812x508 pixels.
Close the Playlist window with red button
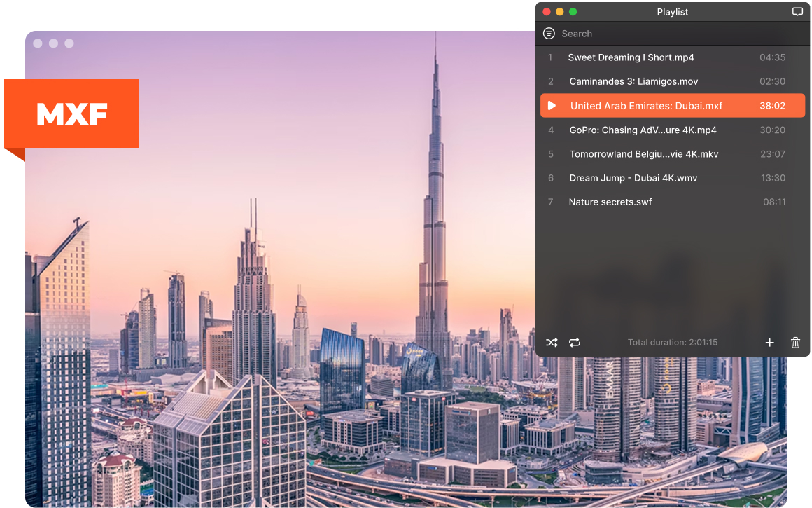[546, 11]
